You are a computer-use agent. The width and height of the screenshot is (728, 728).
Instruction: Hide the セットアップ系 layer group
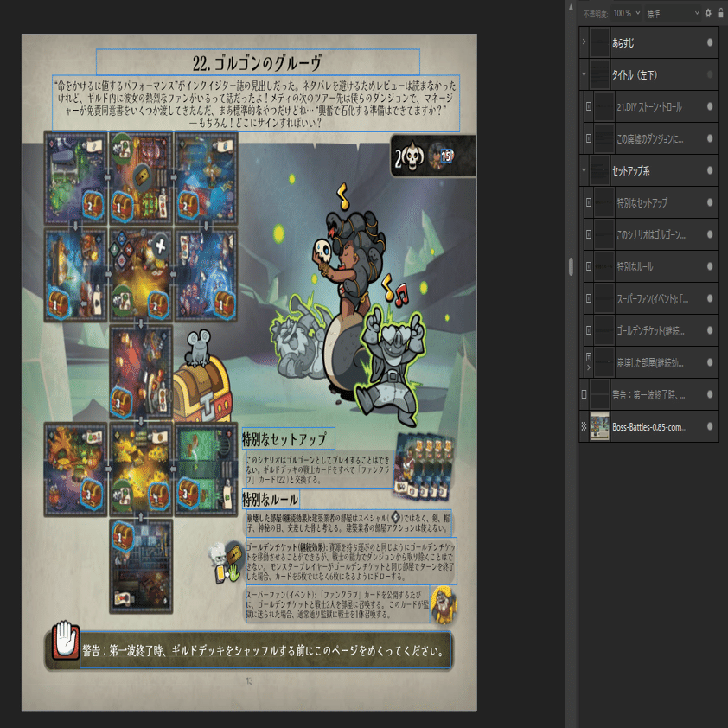click(710, 170)
